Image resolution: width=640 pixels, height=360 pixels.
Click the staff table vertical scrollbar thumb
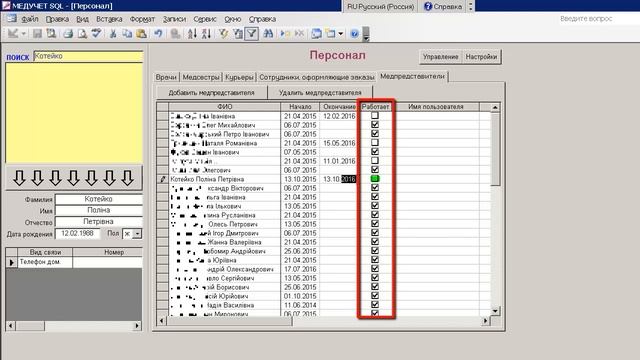[x=495, y=149]
